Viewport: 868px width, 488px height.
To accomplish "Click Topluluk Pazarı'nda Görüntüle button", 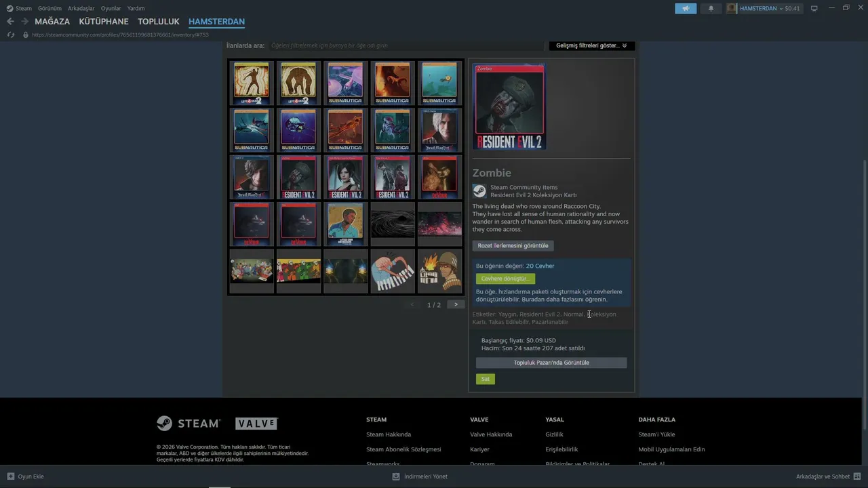I will pos(551,363).
